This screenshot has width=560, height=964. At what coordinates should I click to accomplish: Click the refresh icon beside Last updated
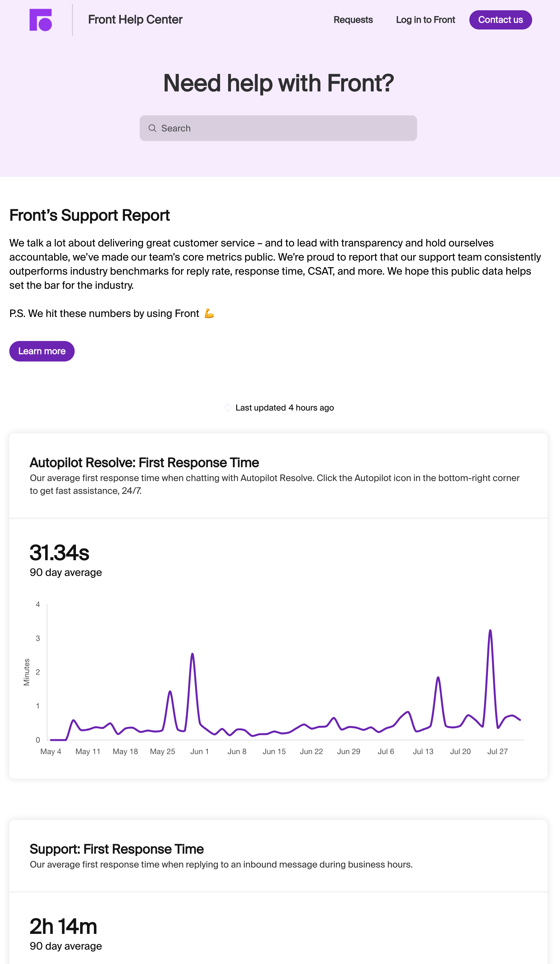coord(227,408)
